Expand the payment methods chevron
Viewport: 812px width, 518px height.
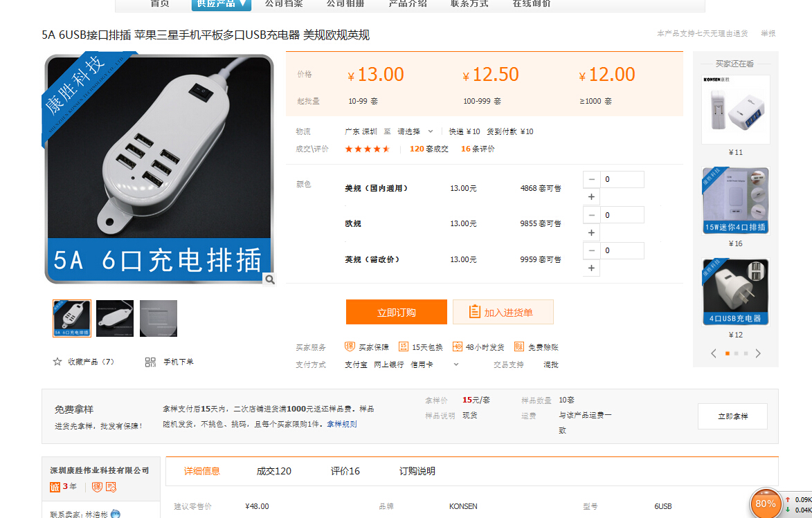(x=455, y=364)
